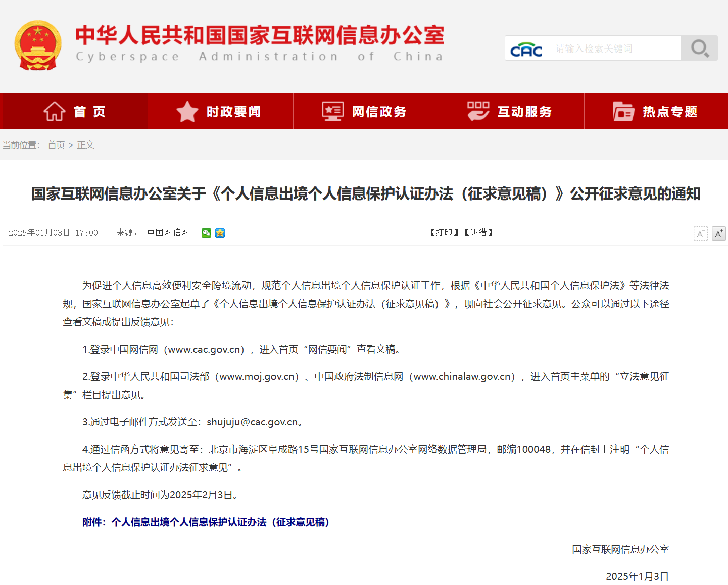The height and width of the screenshot is (585, 728).
Task: Click the 中国网信网 source link
Action: coord(168,233)
